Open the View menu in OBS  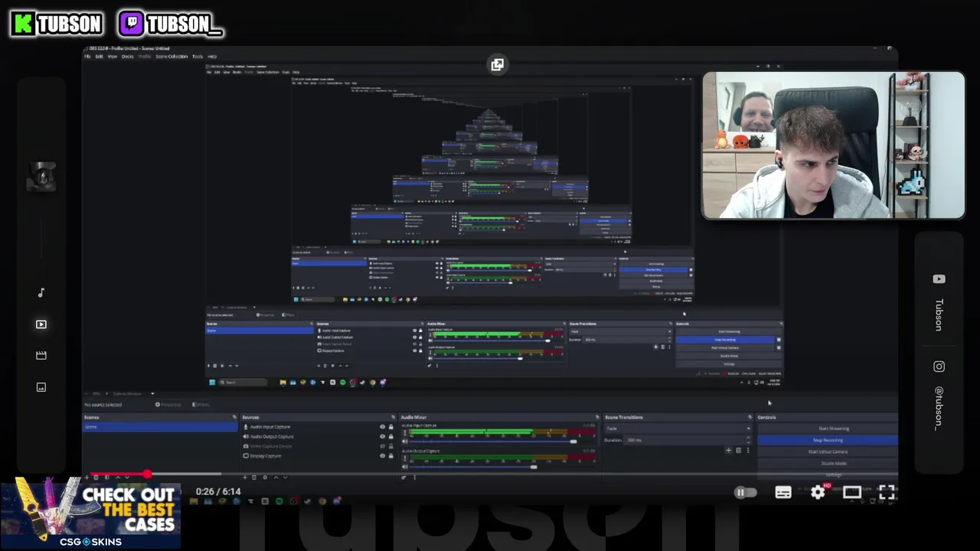tap(113, 57)
